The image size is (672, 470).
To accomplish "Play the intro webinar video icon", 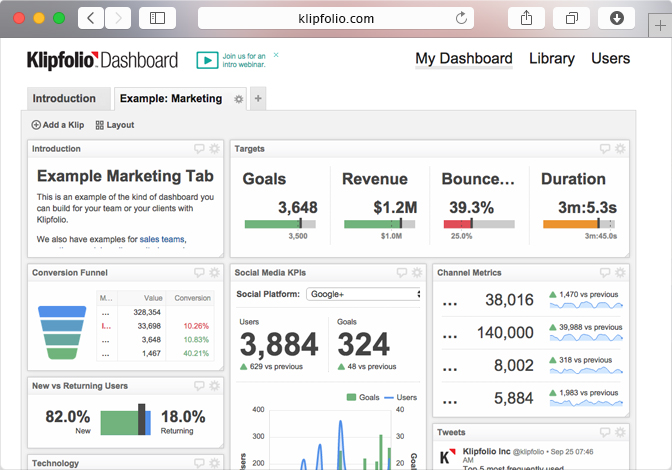I will click(207, 60).
